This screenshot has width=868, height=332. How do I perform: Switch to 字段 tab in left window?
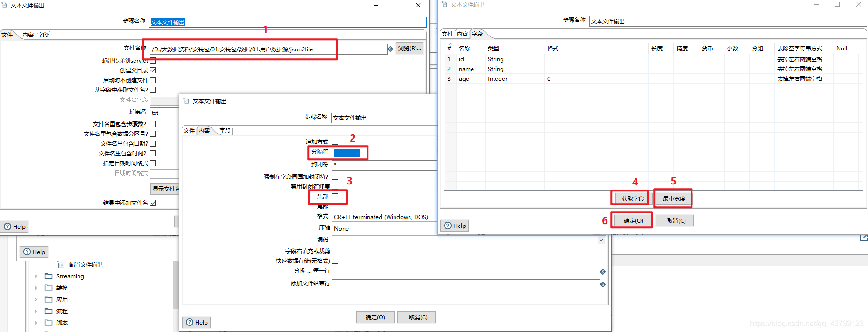coord(43,35)
